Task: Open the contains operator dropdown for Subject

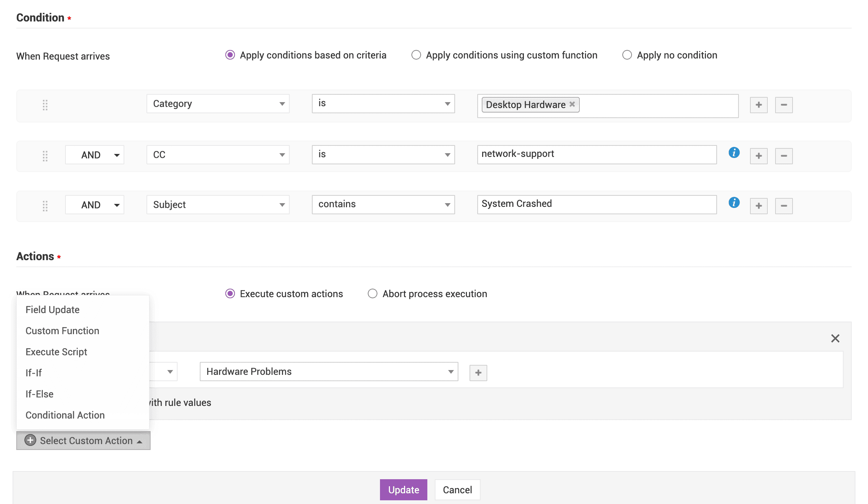Action: point(383,204)
